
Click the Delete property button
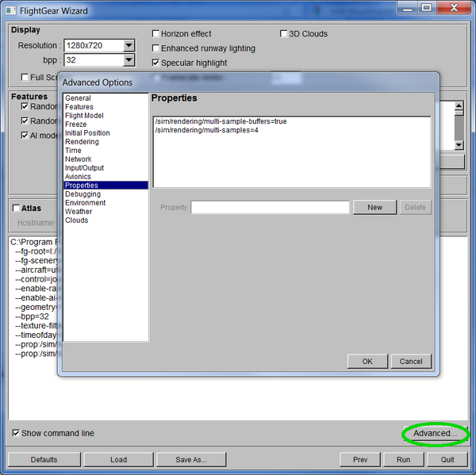click(x=415, y=207)
